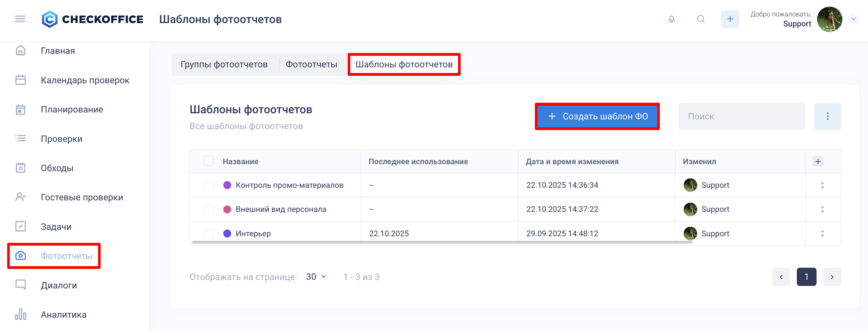The width and height of the screenshot is (868, 331).
Task: Switch to the Фотоотчеты tab
Action: (311, 64)
